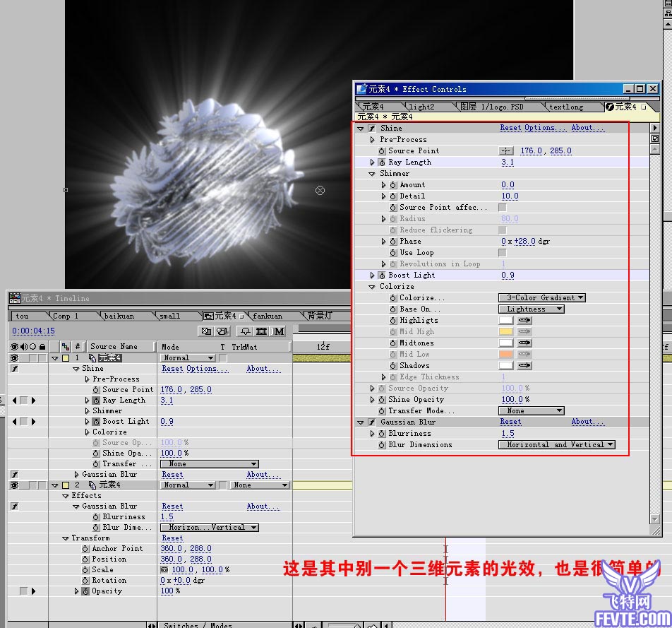Viewport: 672px width, 628px height.
Task: Click Shine Options link in Effect Controls
Action: tap(545, 128)
